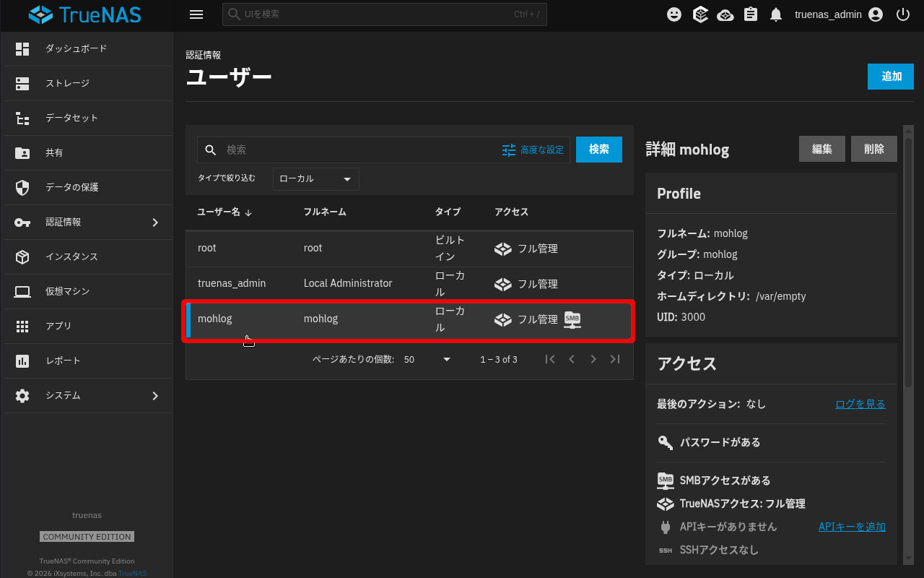Sort by Username column header
This screenshot has height=578, width=924.
click(225, 212)
